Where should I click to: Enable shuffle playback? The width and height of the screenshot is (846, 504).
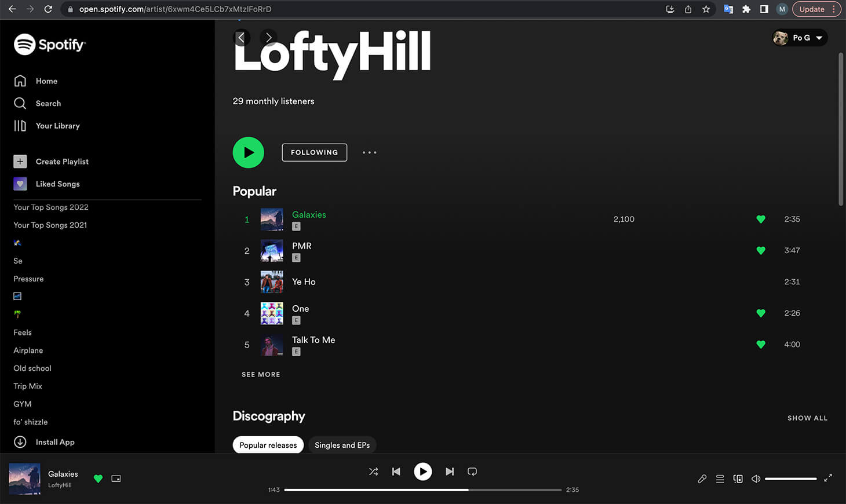tap(373, 472)
